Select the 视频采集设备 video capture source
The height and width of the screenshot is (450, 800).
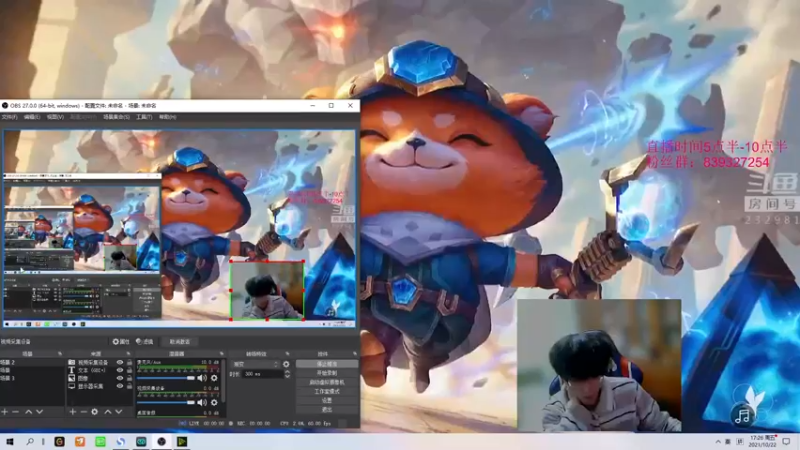tap(93, 363)
